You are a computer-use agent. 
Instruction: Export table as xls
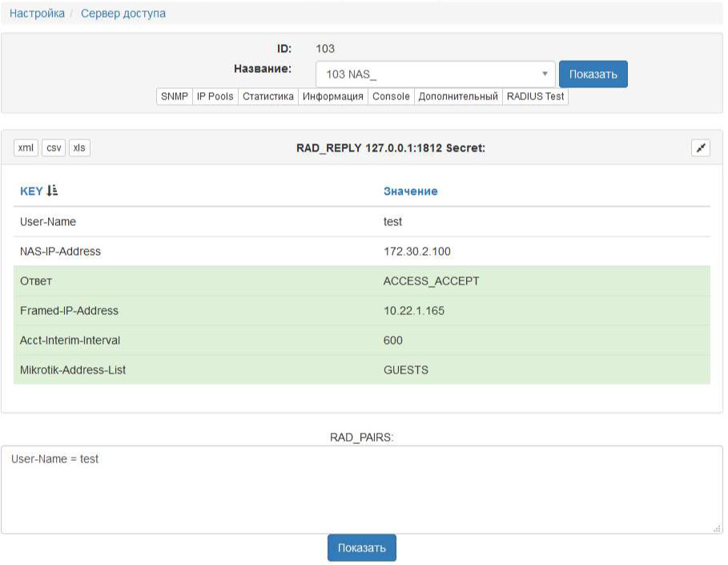(x=79, y=147)
